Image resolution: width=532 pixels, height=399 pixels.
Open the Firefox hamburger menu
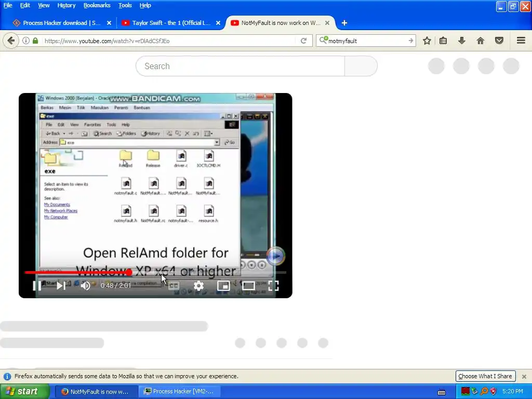pyautogui.click(x=521, y=41)
